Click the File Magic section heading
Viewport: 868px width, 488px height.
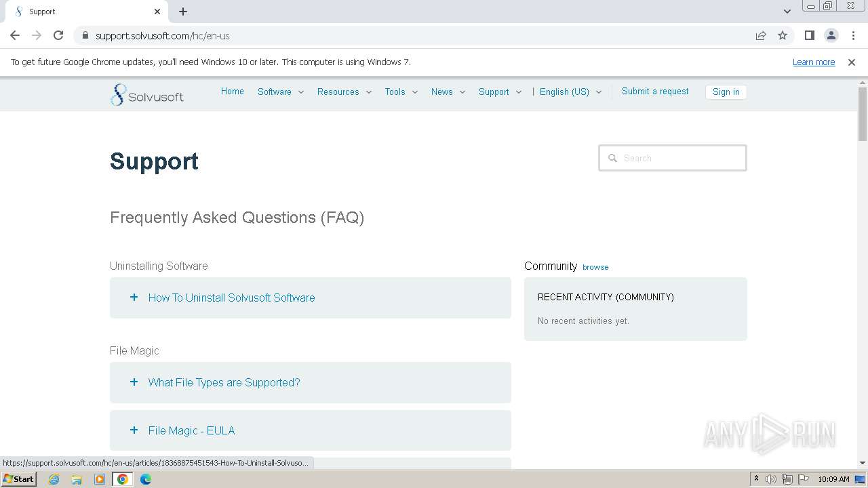(x=134, y=350)
